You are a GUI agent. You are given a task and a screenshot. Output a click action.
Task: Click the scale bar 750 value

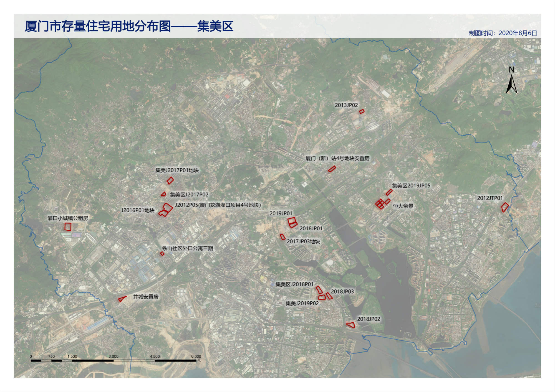pyautogui.click(x=51, y=357)
